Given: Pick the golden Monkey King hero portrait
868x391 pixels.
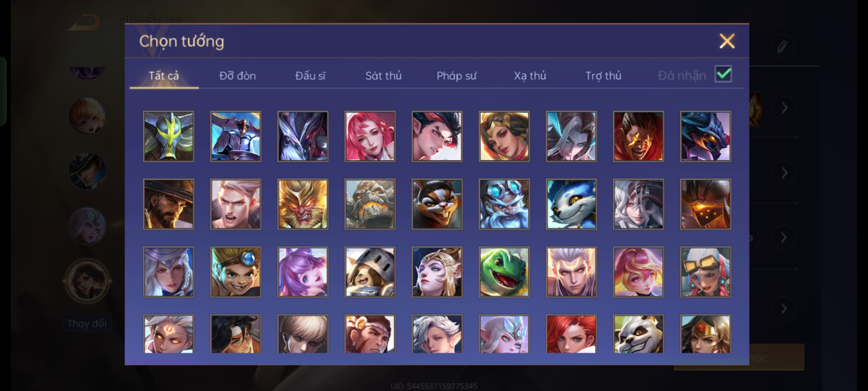Looking at the screenshot, I should (x=303, y=204).
